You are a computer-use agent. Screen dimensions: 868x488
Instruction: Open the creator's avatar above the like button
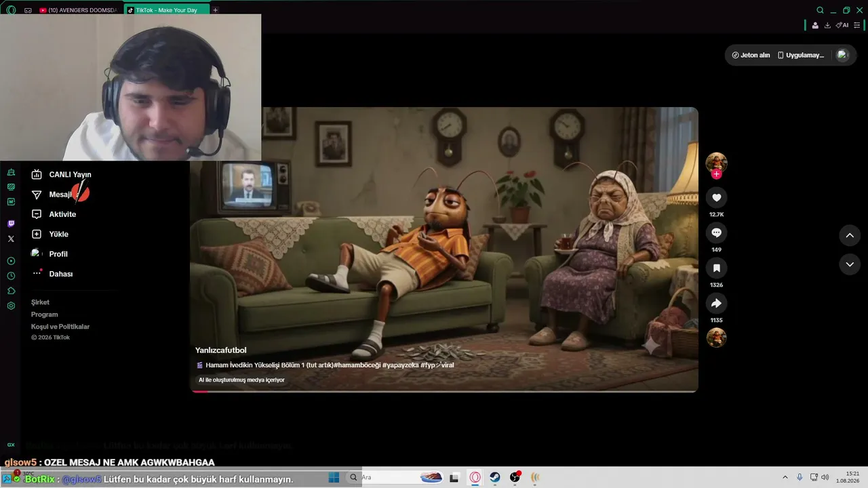click(716, 163)
